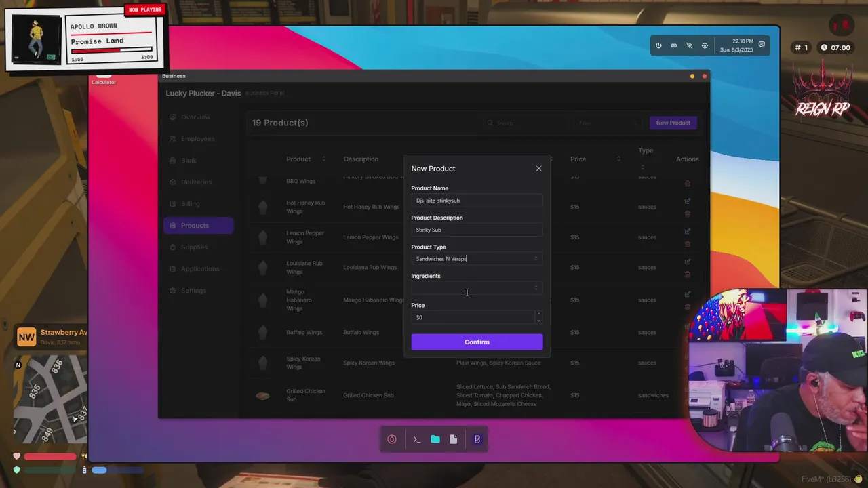Click the Price input field
Screen dimensions: 868x488
pyautogui.click(x=473, y=317)
